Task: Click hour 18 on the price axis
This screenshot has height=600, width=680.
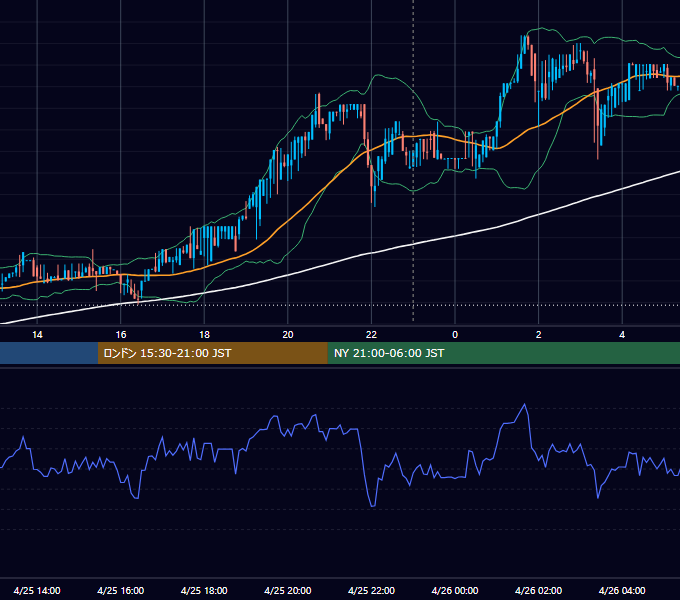Action: click(204, 335)
